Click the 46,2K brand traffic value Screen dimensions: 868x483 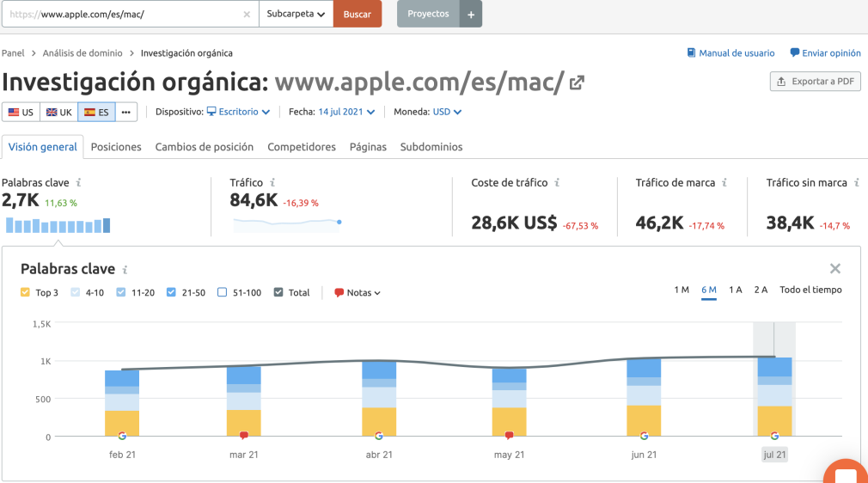659,223
